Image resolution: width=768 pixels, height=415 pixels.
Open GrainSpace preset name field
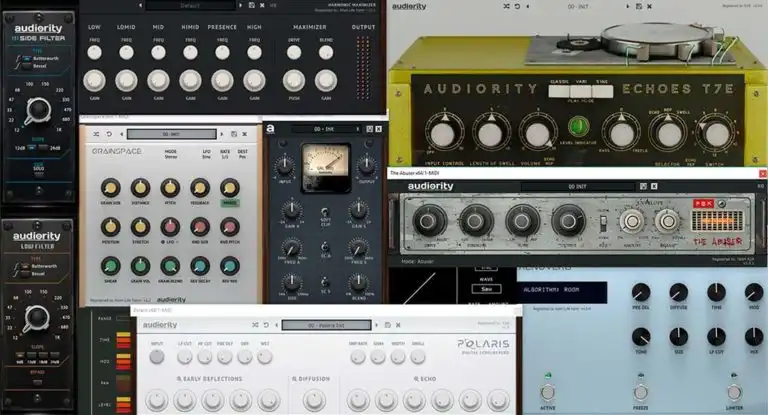pos(171,134)
